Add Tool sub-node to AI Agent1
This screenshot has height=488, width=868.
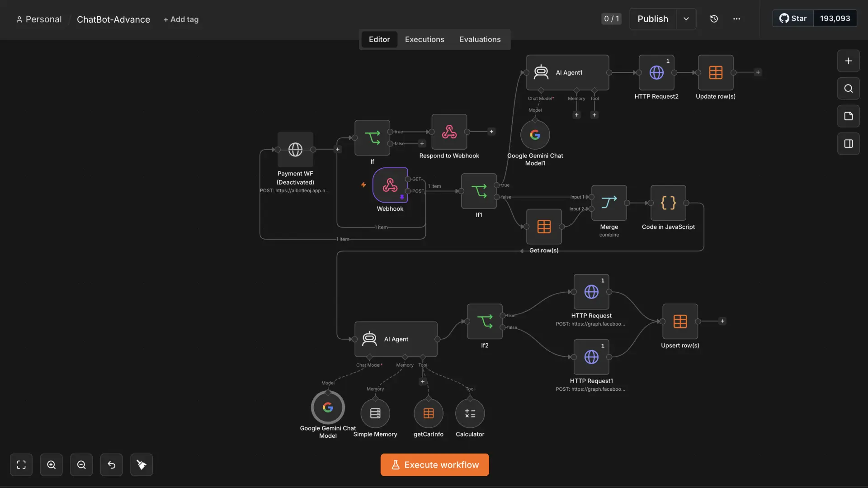(594, 115)
